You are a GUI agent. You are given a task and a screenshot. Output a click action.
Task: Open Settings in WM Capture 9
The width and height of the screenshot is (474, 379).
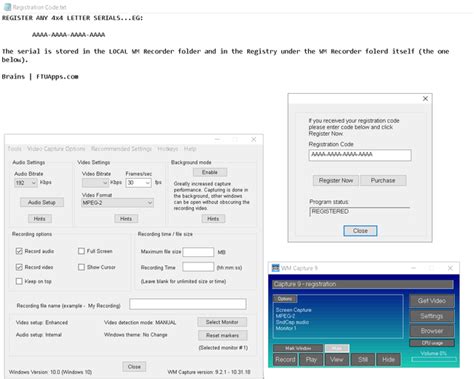(432, 316)
